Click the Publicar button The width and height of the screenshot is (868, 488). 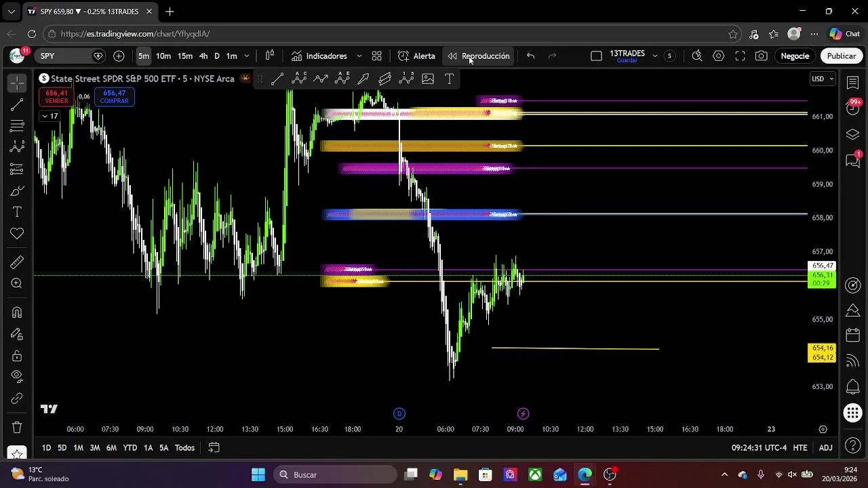[x=842, y=56]
